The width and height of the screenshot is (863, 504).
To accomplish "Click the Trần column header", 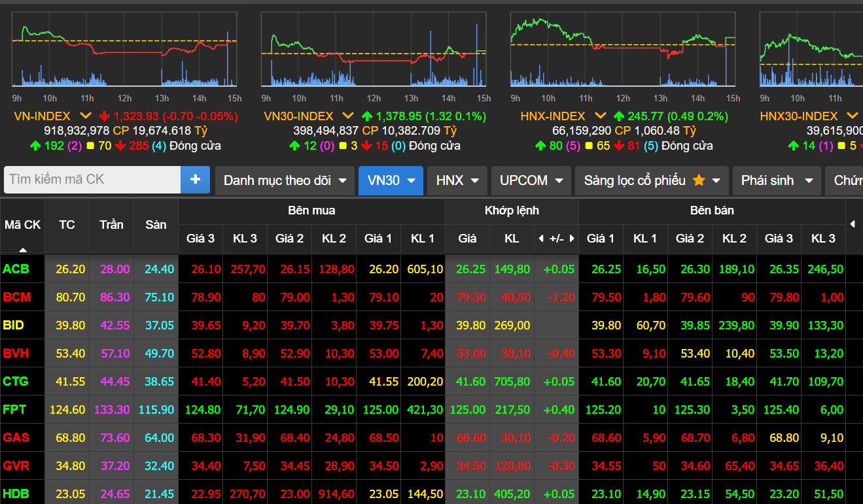I will click(x=111, y=225).
